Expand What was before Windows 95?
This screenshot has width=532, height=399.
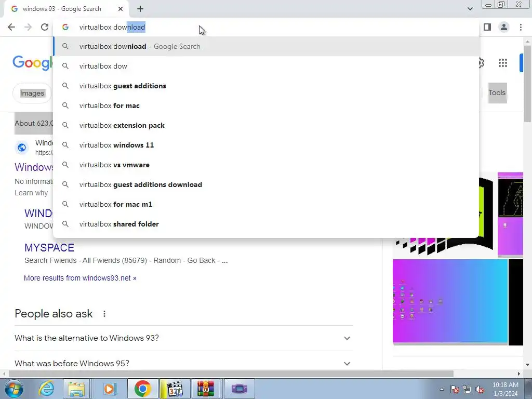(183, 363)
